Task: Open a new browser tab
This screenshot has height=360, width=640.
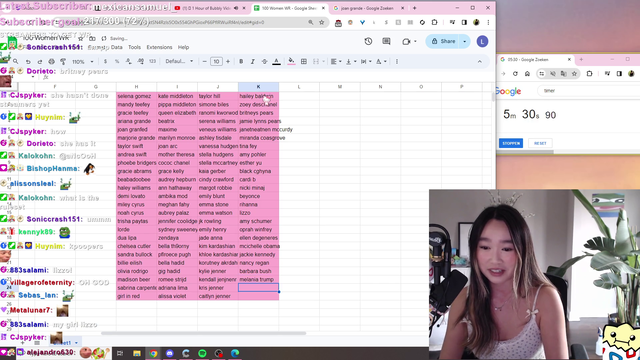Action: point(414,8)
